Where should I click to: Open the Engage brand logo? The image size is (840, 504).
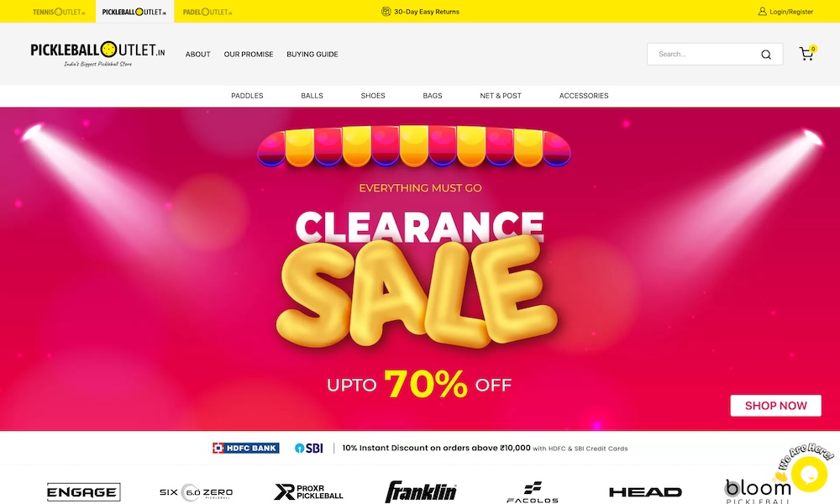(x=83, y=491)
